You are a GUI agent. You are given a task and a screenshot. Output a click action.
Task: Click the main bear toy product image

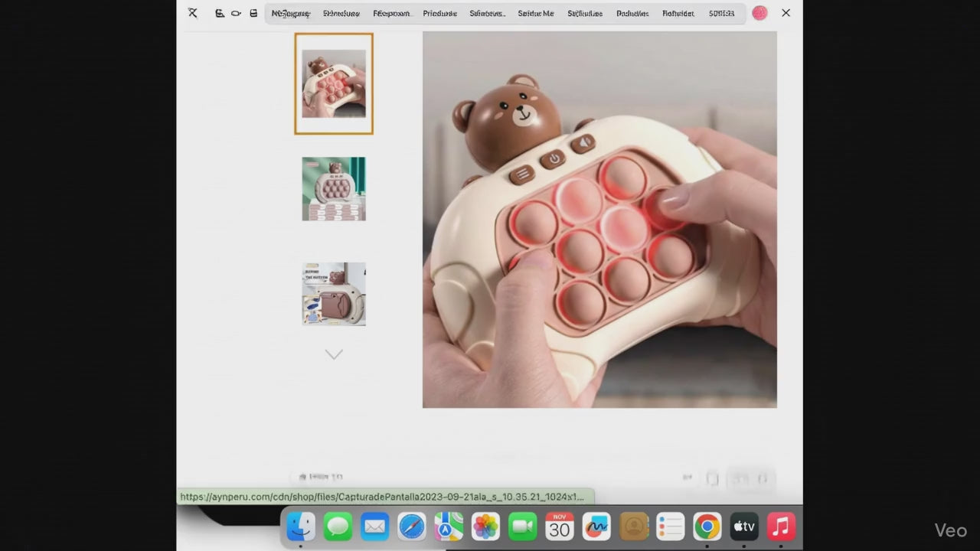599,220
